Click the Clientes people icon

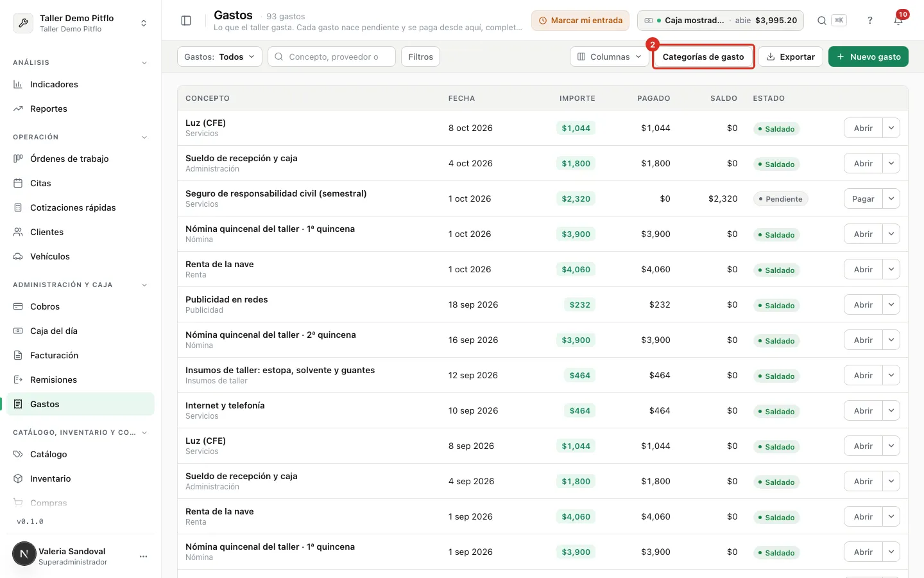tap(18, 232)
